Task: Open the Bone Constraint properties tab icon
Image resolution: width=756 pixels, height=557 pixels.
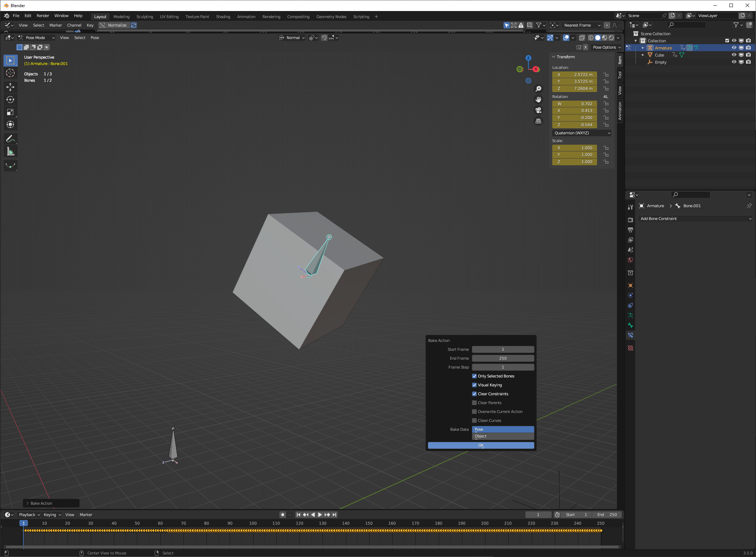Action: pos(630,335)
